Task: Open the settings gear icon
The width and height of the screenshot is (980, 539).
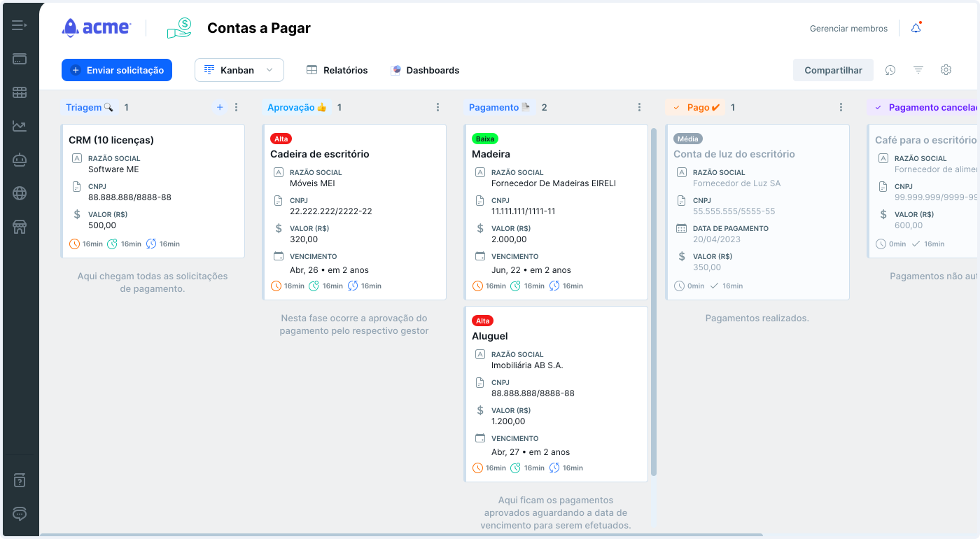Action: tap(946, 70)
